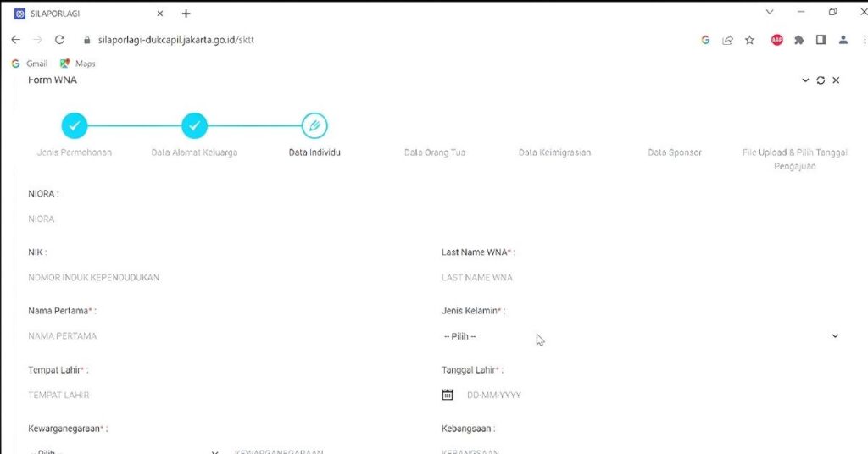Open the Data Orang Tua step

point(435,152)
